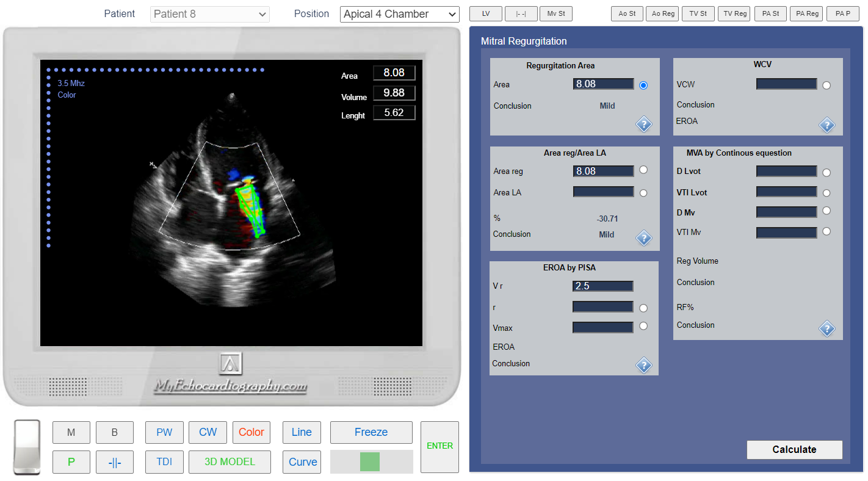
Task: Click the Calculate button
Action: 794,449
